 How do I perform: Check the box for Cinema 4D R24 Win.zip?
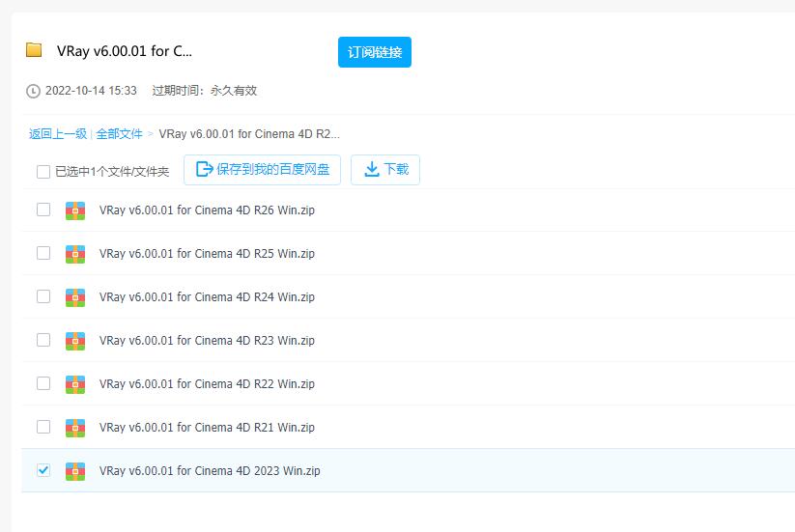[x=43, y=295]
